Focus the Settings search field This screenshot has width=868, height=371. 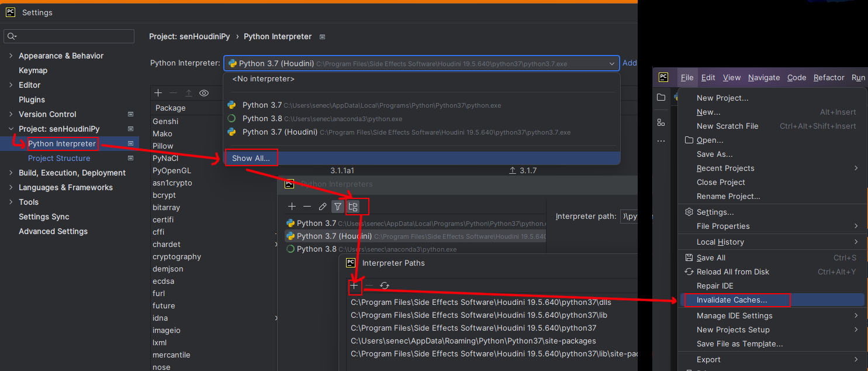click(x=69, y=36)
